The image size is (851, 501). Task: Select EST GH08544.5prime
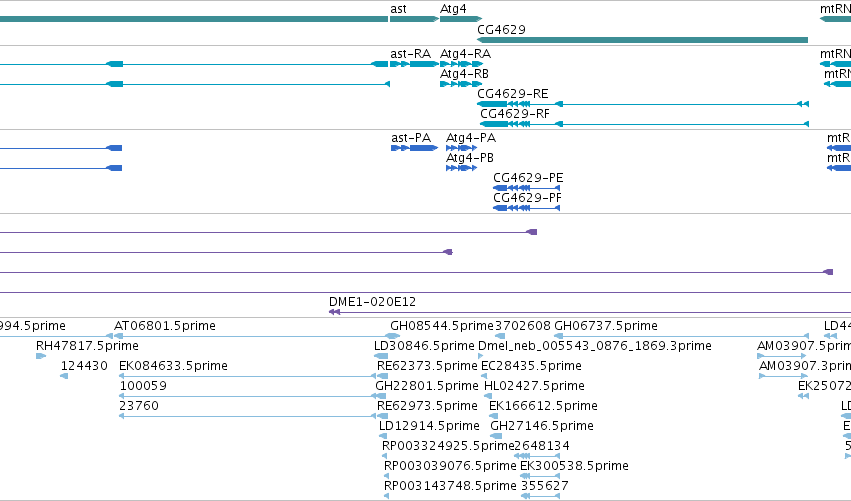(442, 326)
